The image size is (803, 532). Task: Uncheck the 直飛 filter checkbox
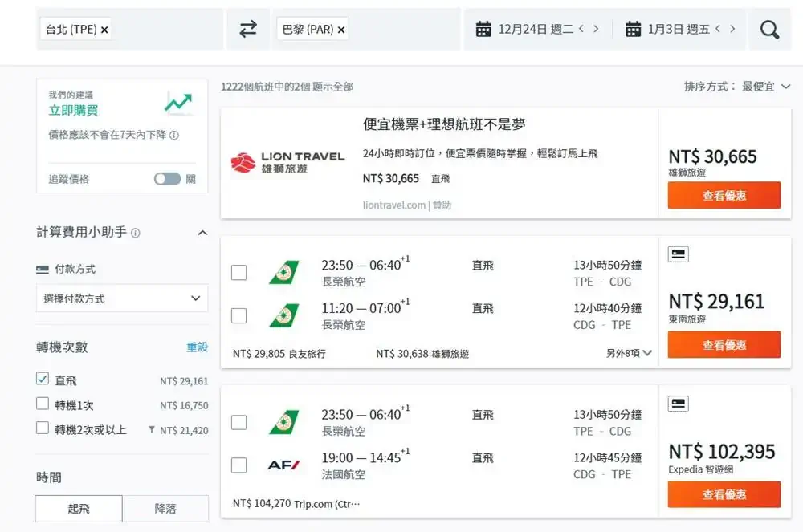pyautogui.click(x=43, y=379)
